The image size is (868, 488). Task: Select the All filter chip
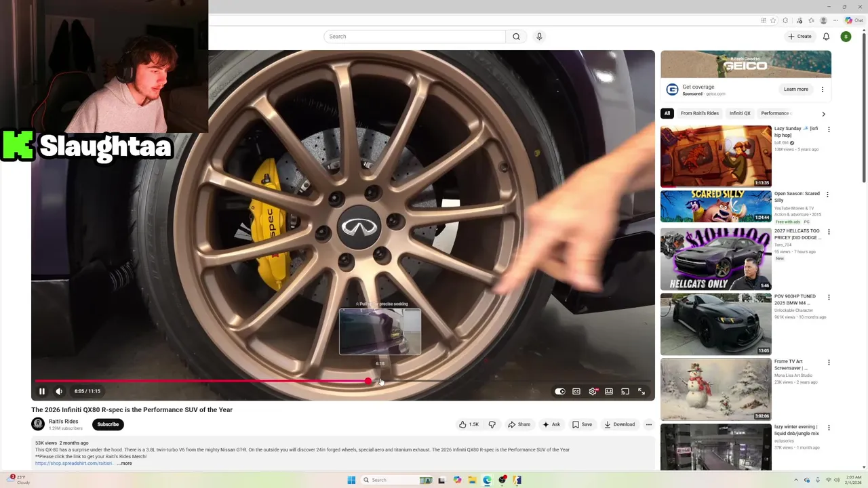667,113
